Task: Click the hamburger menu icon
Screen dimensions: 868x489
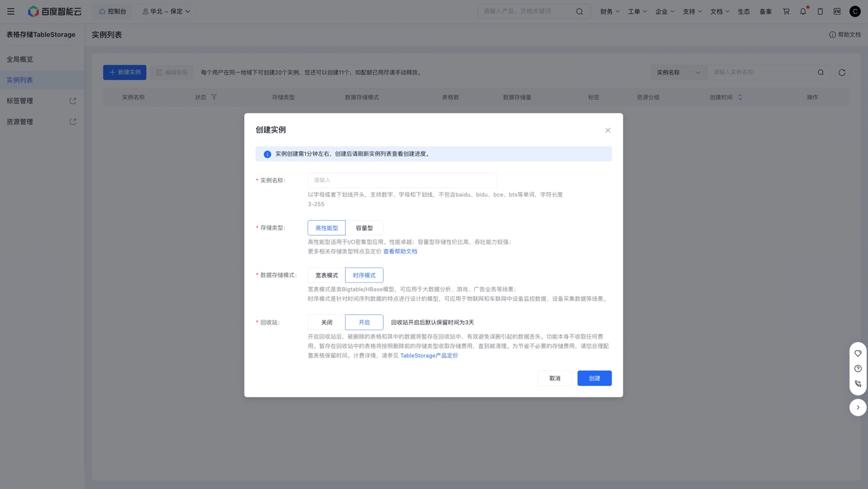Action: pyautogui.click(x=11, y=11)
